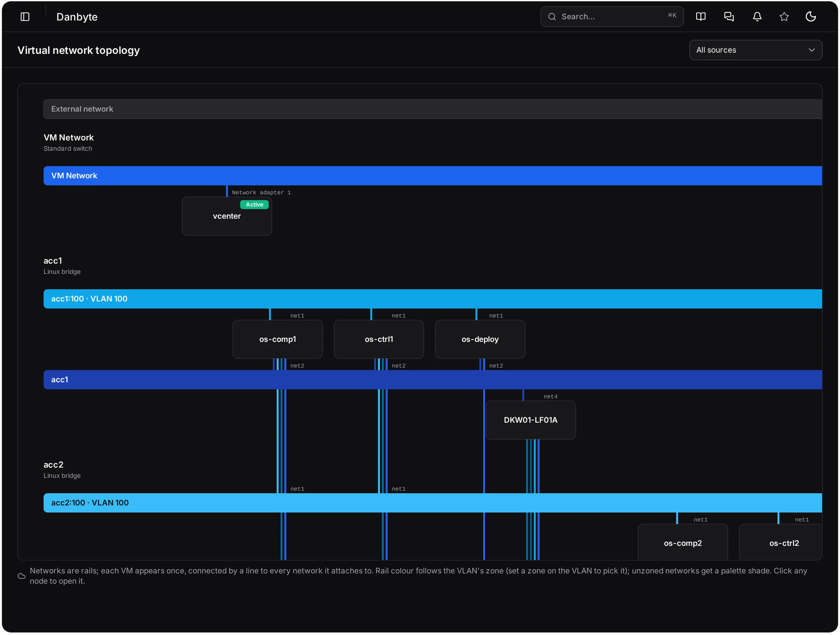Open the os-deploy VM node

480,339
